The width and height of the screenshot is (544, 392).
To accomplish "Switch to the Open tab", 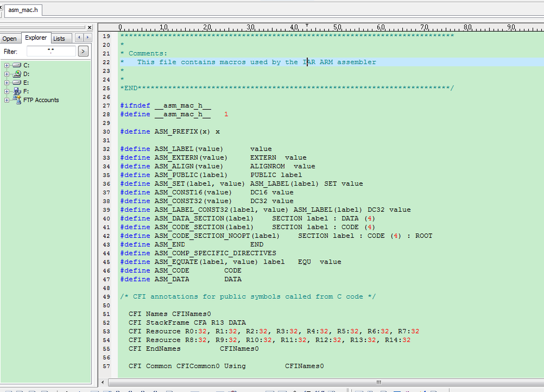I will tap(10, 39).
